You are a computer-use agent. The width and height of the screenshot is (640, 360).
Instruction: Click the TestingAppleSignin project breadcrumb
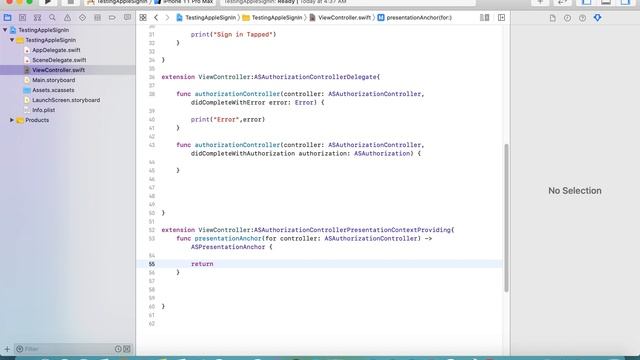coord(207,18)
